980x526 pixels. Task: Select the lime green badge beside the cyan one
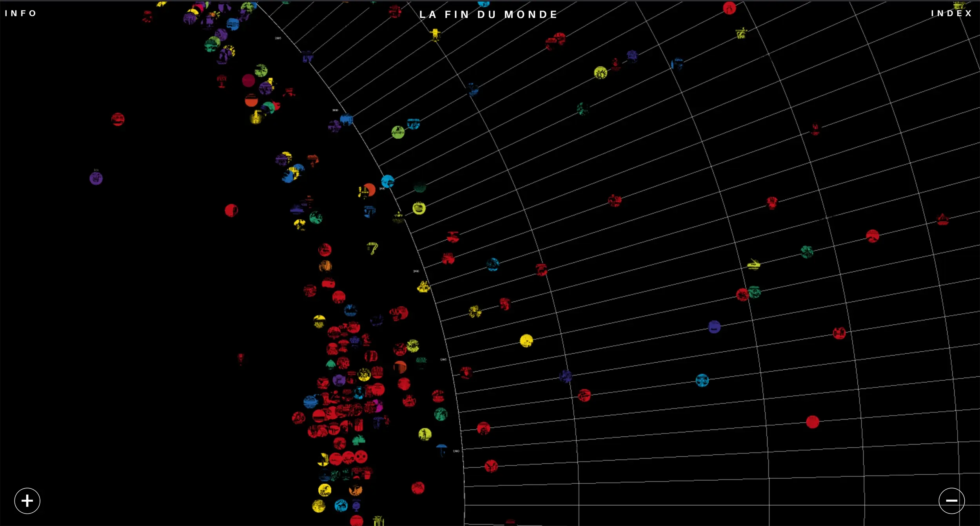click(398, 132)
